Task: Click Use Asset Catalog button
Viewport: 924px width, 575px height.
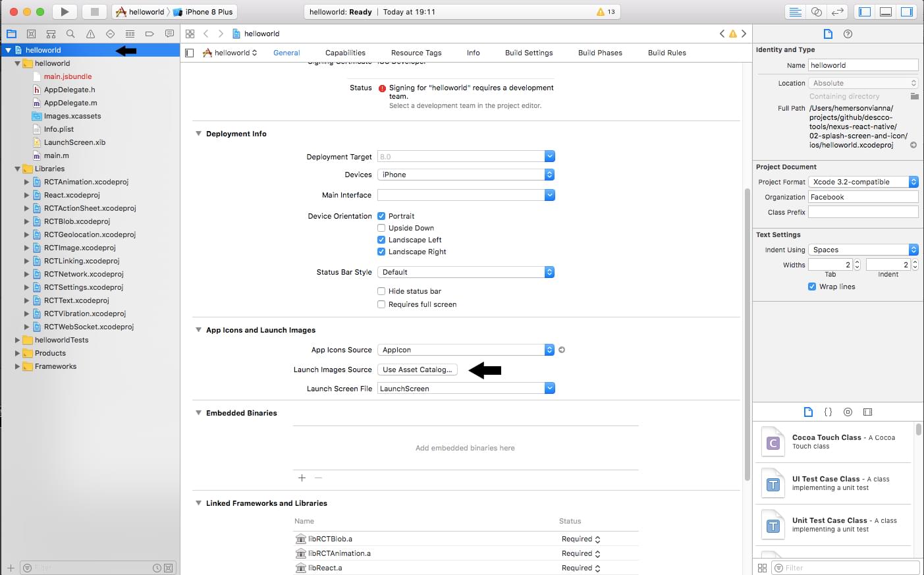Action: (418, 370)
